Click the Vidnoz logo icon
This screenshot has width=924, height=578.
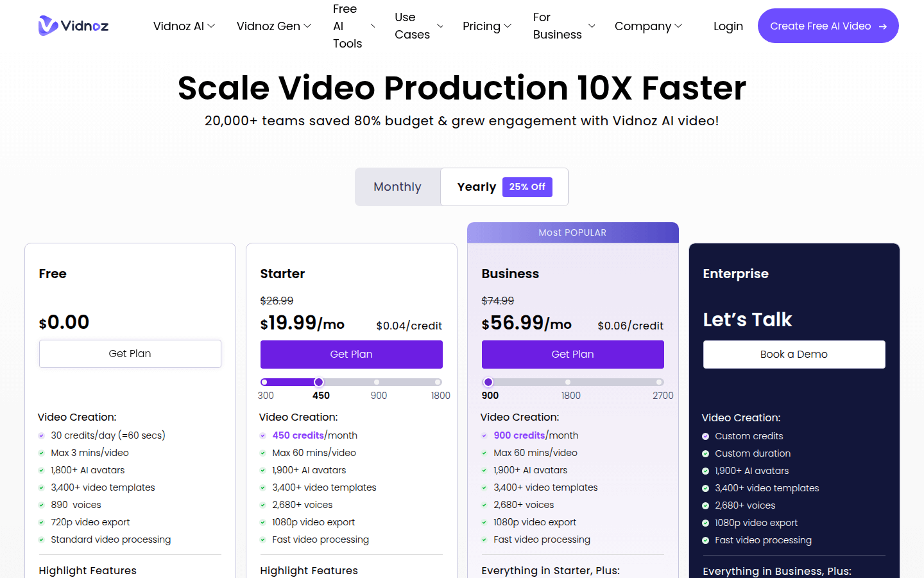[48, 26]
